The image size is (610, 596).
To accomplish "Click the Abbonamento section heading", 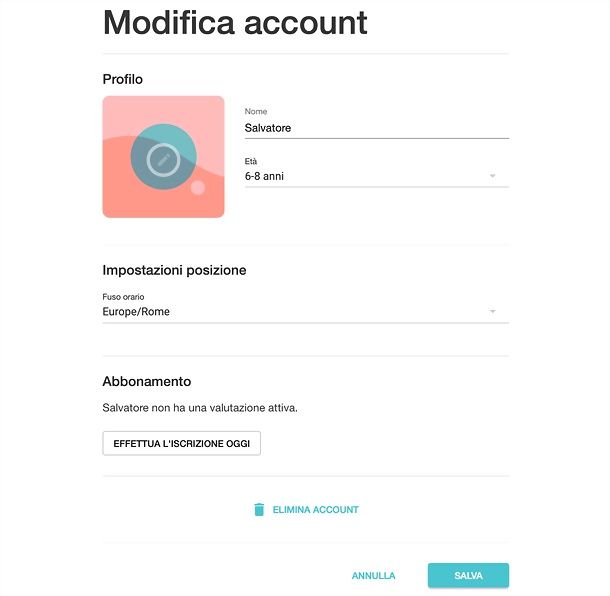I will point(147,381).
